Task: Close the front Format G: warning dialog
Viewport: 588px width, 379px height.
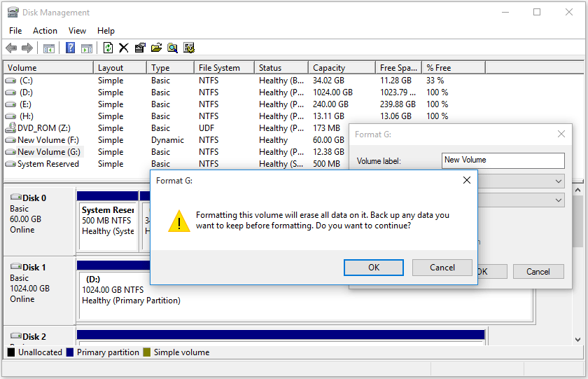Action: point(467,181)
